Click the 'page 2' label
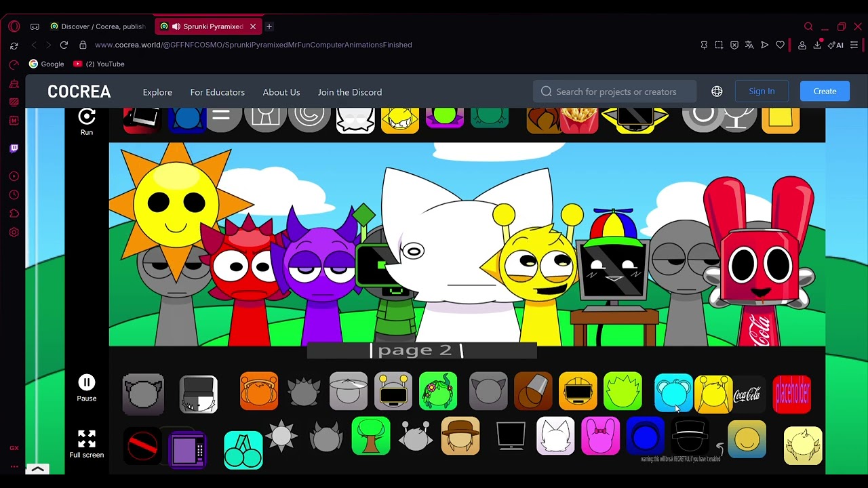868x488 pixels. click(415, 350)
